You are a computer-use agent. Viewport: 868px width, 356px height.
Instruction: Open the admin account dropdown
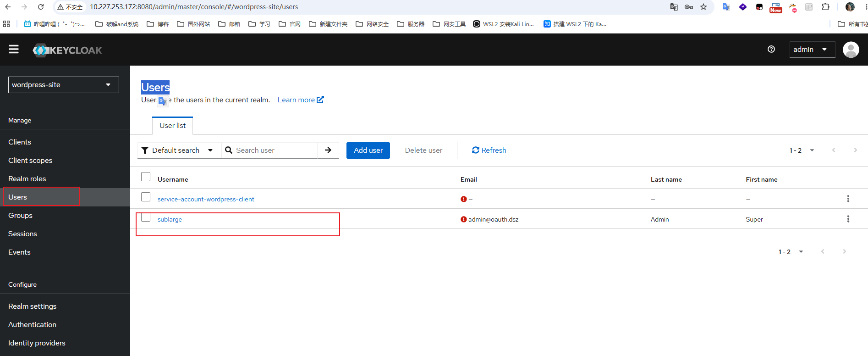812,49
